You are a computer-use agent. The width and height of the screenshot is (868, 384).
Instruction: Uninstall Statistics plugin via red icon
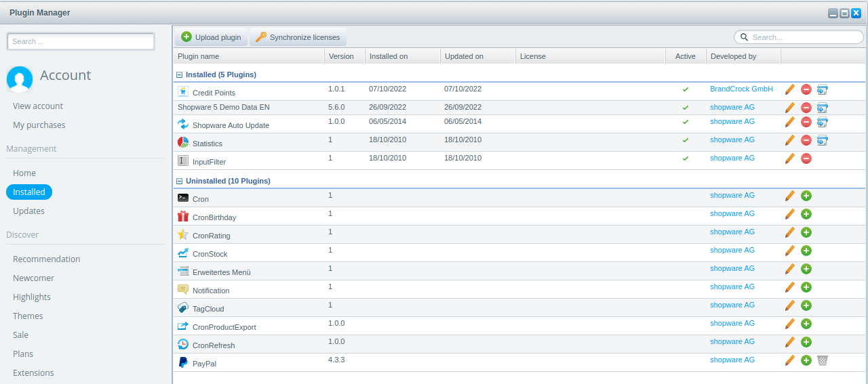pyautogui.click(x=806, y=140)
